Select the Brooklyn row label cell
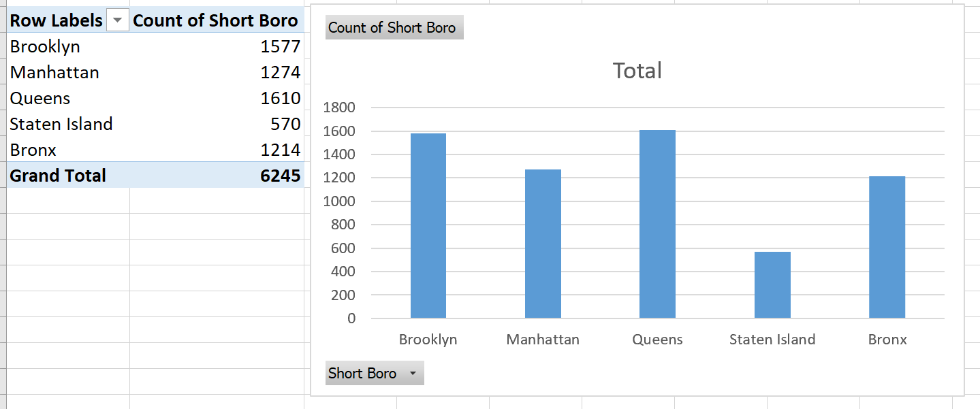Screen dimensions: 980x409 [x=68, y=47]
